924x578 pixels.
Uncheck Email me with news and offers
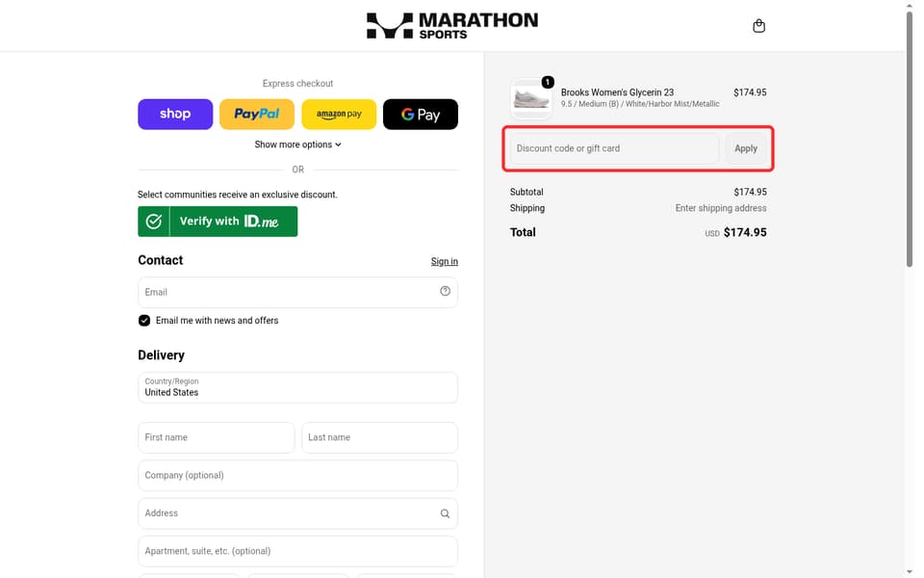tap(144, 320)
